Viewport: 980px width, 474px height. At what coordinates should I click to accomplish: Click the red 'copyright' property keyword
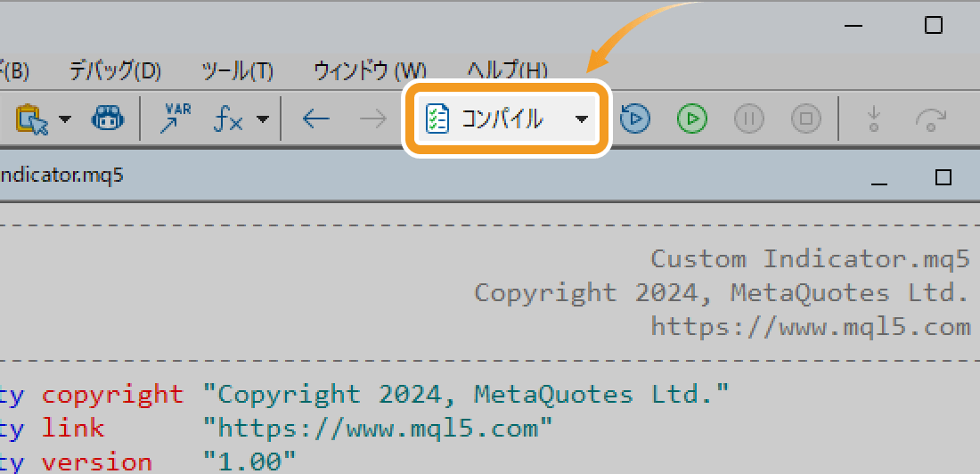tap(112, 394)
